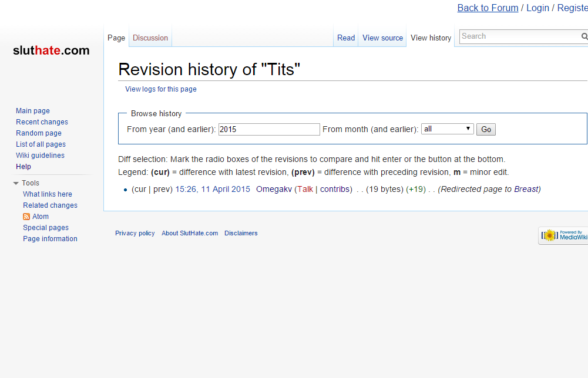Click the search magnifier icon

coord(584,36)
